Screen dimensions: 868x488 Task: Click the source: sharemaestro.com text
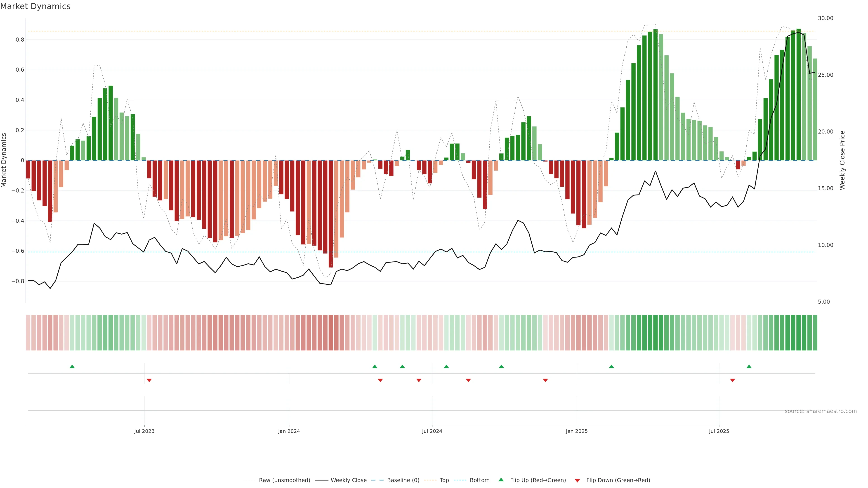821,411
